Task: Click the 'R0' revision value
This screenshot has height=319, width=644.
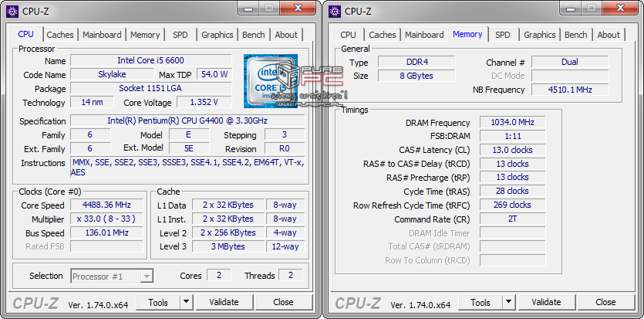Action: click(285, 148)
